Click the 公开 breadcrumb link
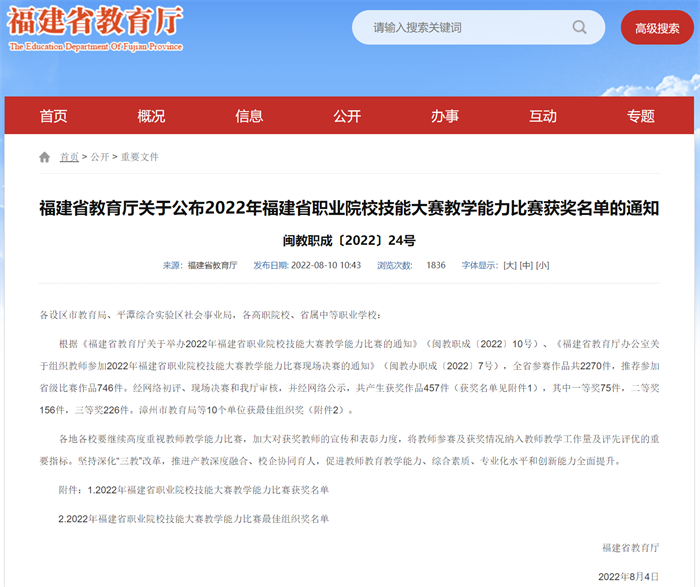The image size is (700, 587). point(100,157)
